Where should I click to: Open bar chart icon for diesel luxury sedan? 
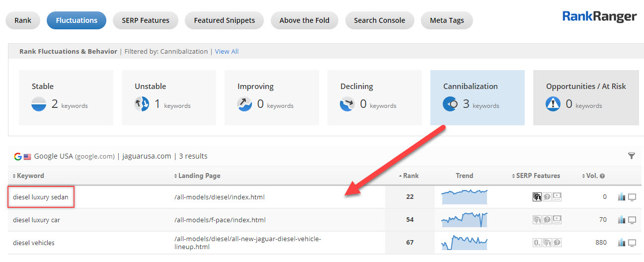pyautogui.click(x=621, y=197)
